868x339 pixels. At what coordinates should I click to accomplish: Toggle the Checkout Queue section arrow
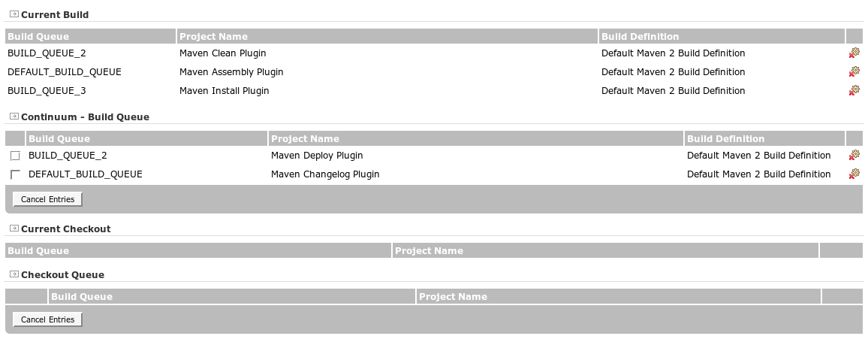pyautogui.click(x=14, y=274)
